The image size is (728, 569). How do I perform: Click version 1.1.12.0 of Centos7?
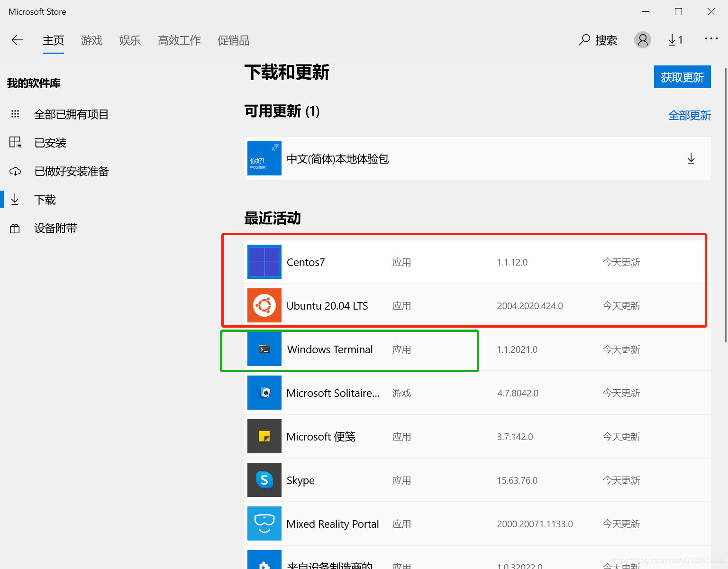[512, 262]
